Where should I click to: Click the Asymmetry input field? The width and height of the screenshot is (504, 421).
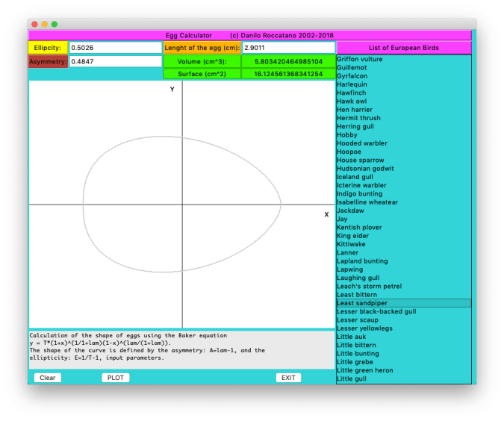point(115,61)
